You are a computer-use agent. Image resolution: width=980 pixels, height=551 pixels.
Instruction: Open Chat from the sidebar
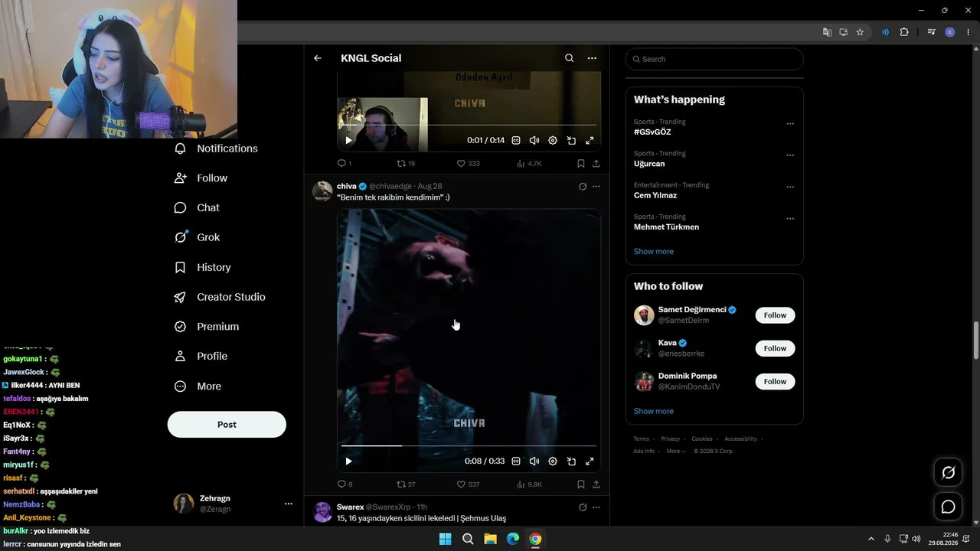click(198, 208)
